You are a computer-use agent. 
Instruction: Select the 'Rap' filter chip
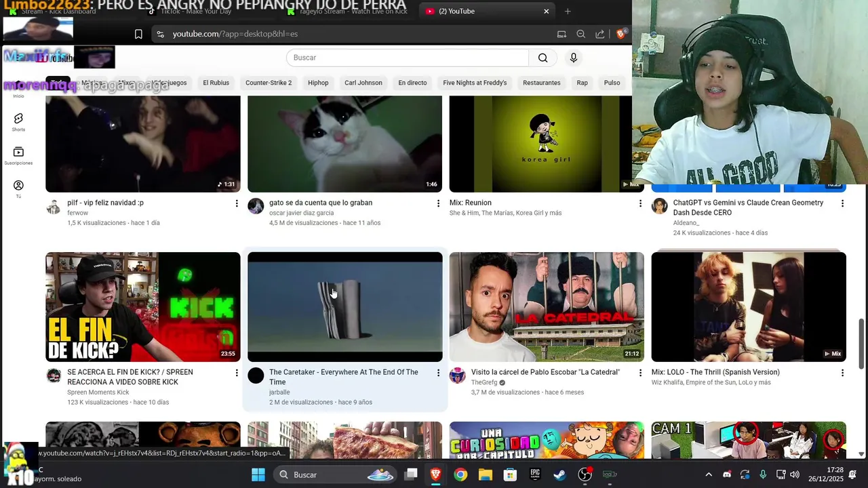(x=582, y=83)
